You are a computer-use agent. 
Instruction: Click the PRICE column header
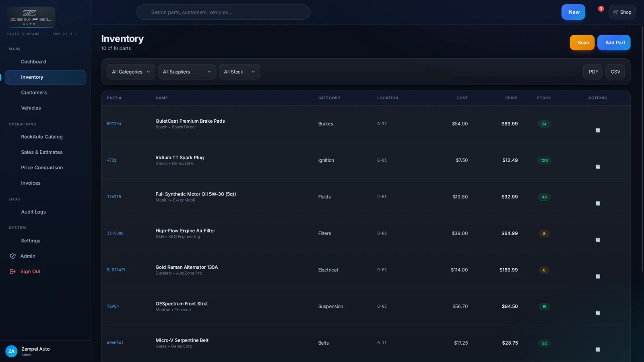point(511,98)
